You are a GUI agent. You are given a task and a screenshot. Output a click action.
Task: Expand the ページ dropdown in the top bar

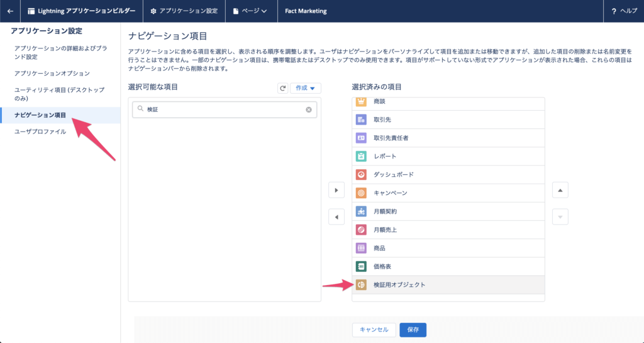point(250,11)
